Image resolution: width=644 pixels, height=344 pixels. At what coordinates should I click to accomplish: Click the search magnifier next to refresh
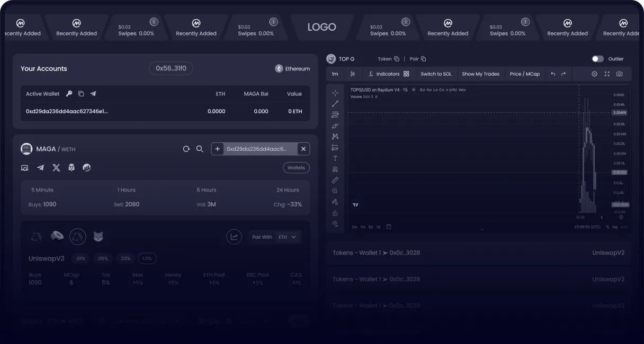(x=200, y=149)
